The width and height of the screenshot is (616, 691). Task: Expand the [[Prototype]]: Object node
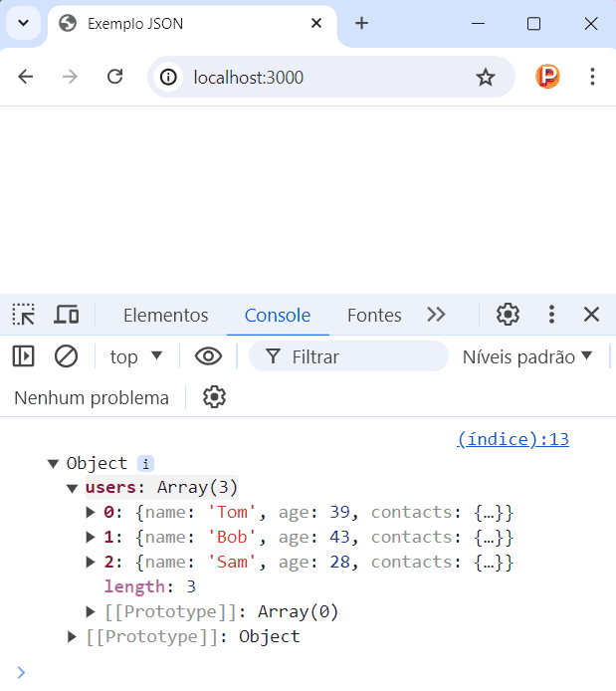pos(72,637)
